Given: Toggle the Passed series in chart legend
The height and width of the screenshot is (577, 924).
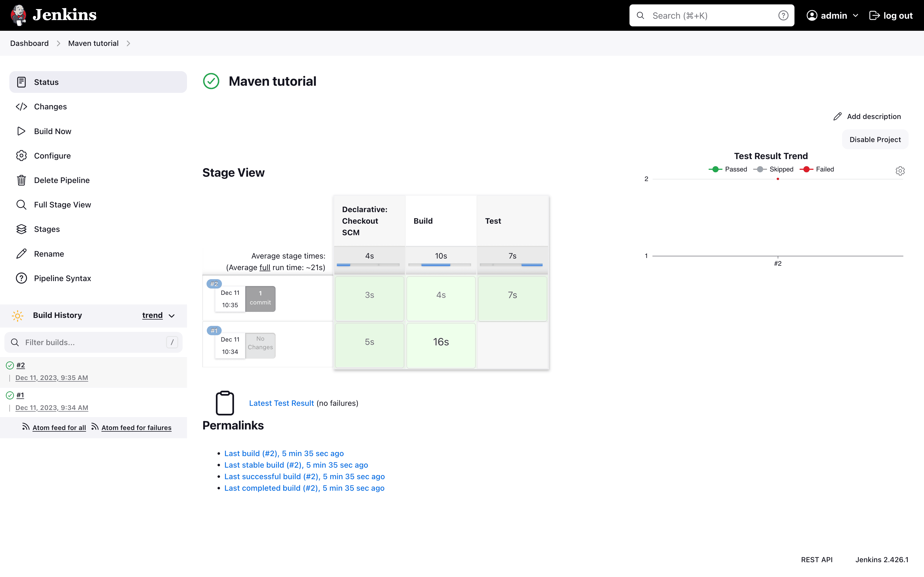Looking at the screenshot, I should [x=728, y=169].
